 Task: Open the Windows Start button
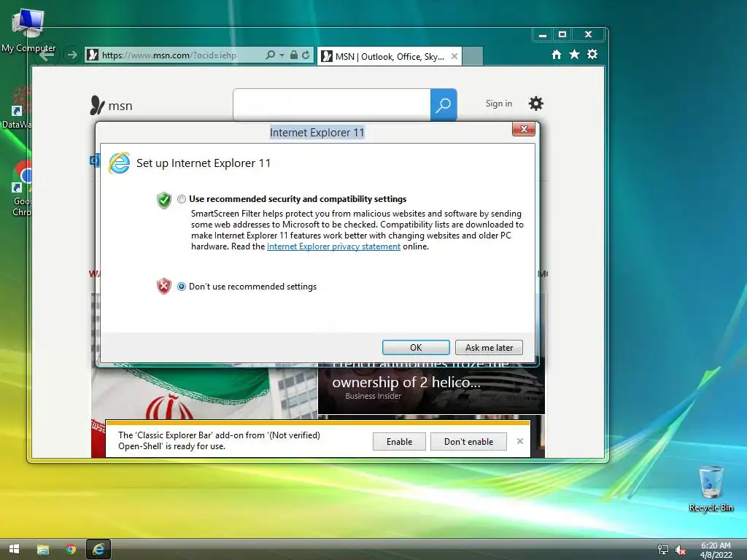(x=15, y=549)
